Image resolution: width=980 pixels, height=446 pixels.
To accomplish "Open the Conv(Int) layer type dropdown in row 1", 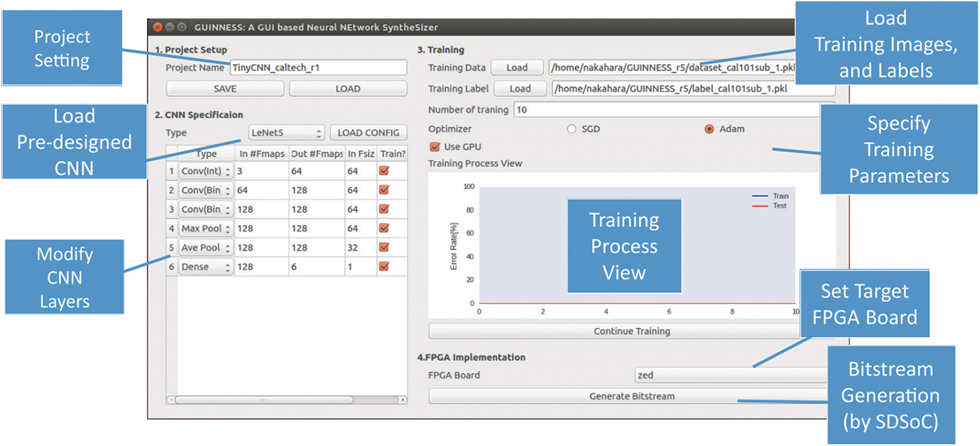I will [x=205, y=171].
